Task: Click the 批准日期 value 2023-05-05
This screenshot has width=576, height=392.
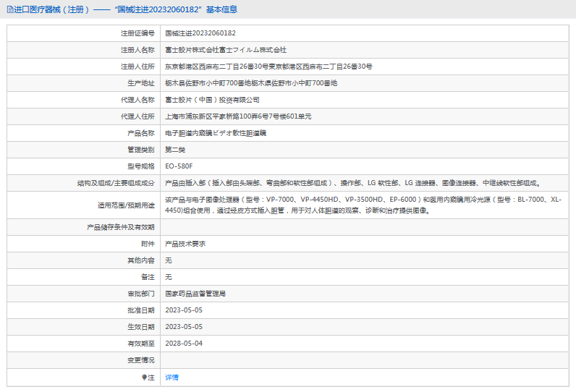Action: [x=184, y=310]
